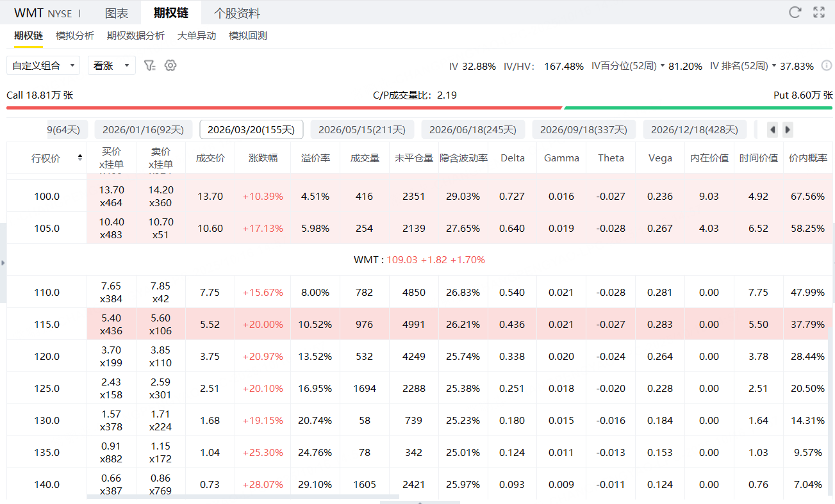Open fullscreen view with the expand icon

819,12
